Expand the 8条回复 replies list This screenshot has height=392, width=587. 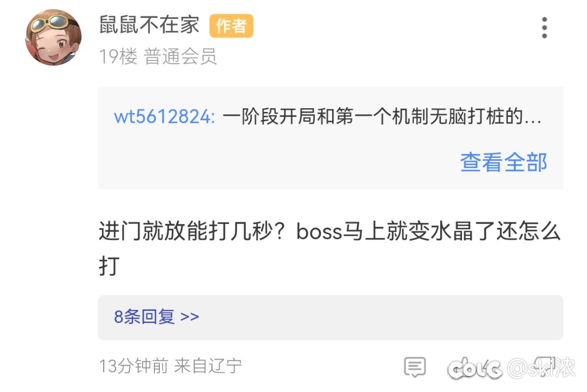[330, 317]
